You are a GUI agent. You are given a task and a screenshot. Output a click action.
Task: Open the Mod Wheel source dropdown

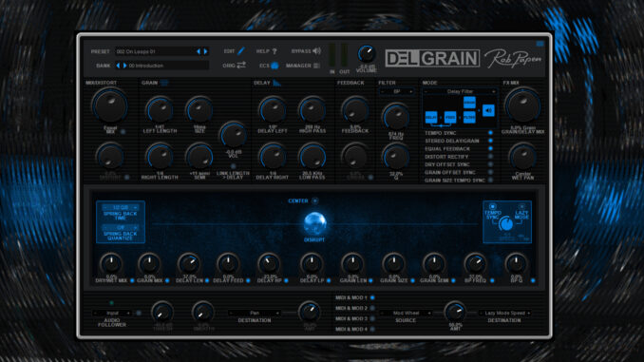click(406, 314)
